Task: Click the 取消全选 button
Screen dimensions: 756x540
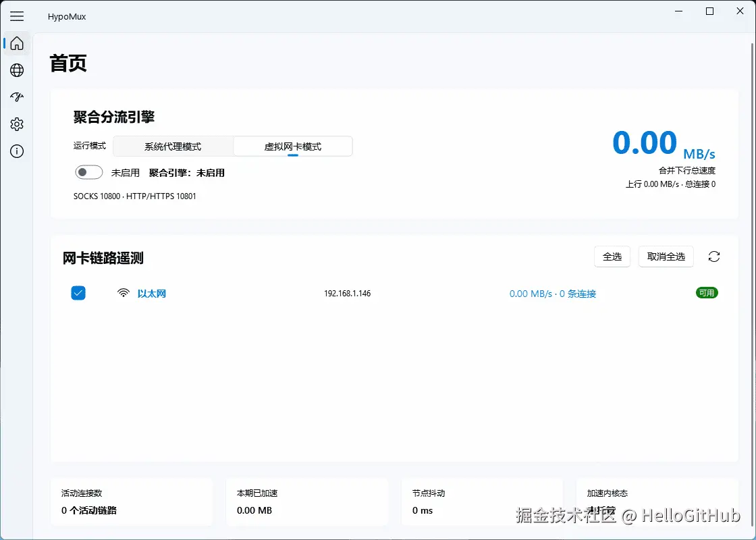Action: coord(666,256)
